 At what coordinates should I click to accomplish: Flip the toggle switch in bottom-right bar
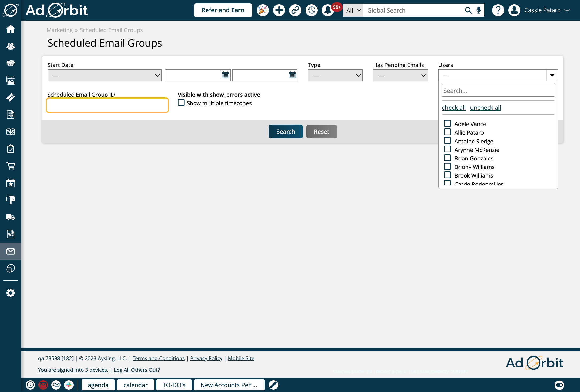pyautogui.click(x=559, y=385)
